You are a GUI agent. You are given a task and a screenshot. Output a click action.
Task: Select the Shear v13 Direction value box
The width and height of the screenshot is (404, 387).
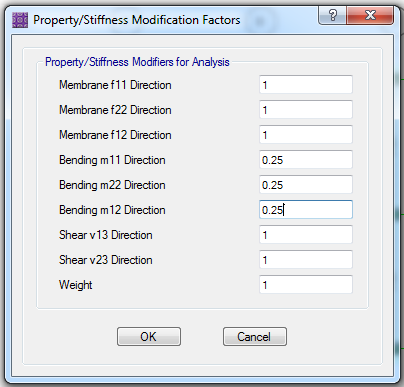[306, 235]
